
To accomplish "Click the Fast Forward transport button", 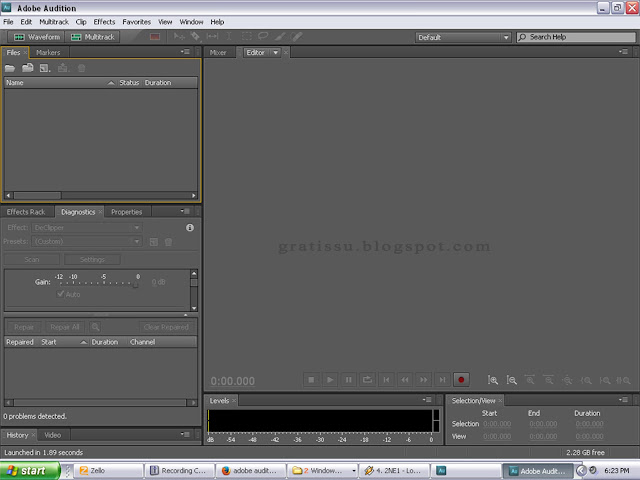I will tap(424, 380).
